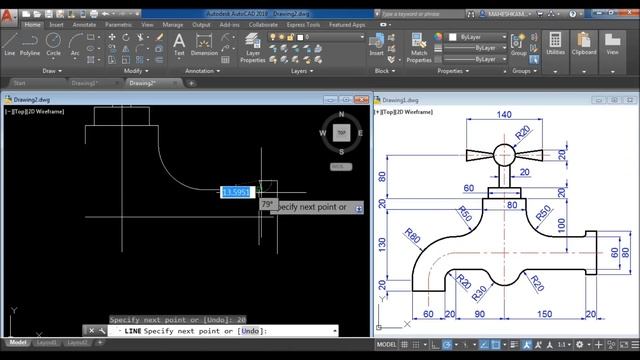The image size is (640, 360).
Task: Open the Home ribbon tab
Action: (x=32, y=25)
